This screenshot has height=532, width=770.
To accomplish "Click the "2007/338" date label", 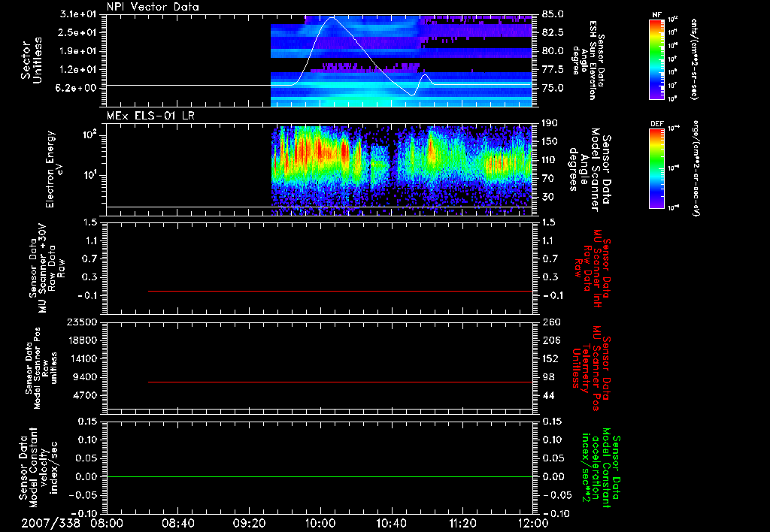I will click(50, 523).
